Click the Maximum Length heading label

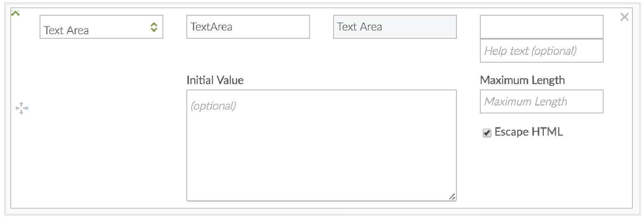[522, 80]
